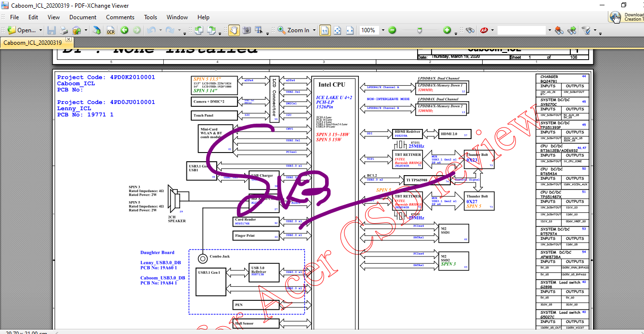Expand the Zoom In tool dropdown
The height and width of the screenshot is (334, 644).
[314, 30]
